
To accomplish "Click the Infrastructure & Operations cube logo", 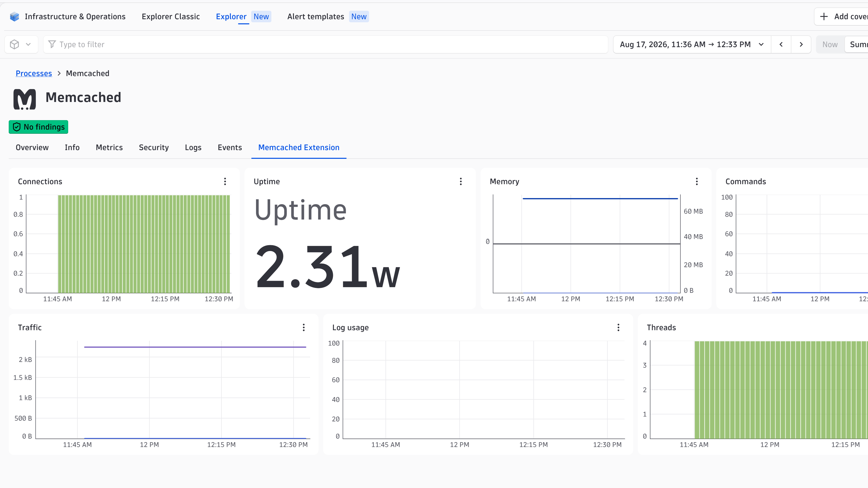I will pos(15,16).
